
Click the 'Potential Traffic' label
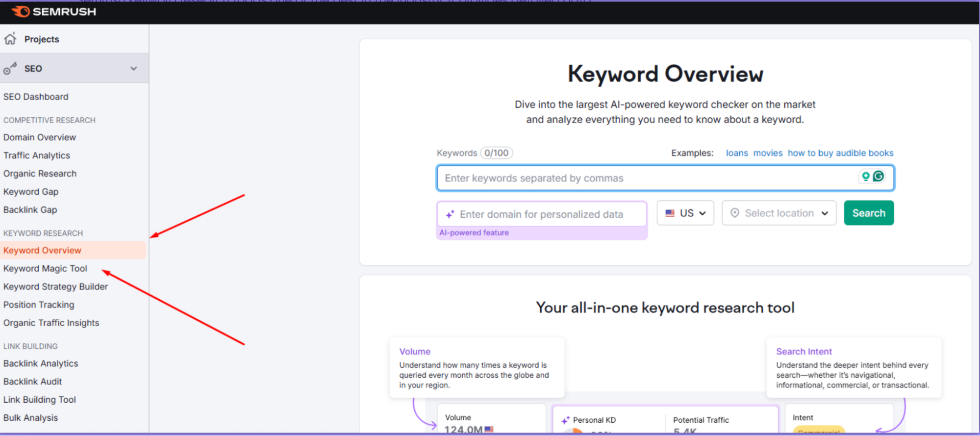click(x=701, y=420)
